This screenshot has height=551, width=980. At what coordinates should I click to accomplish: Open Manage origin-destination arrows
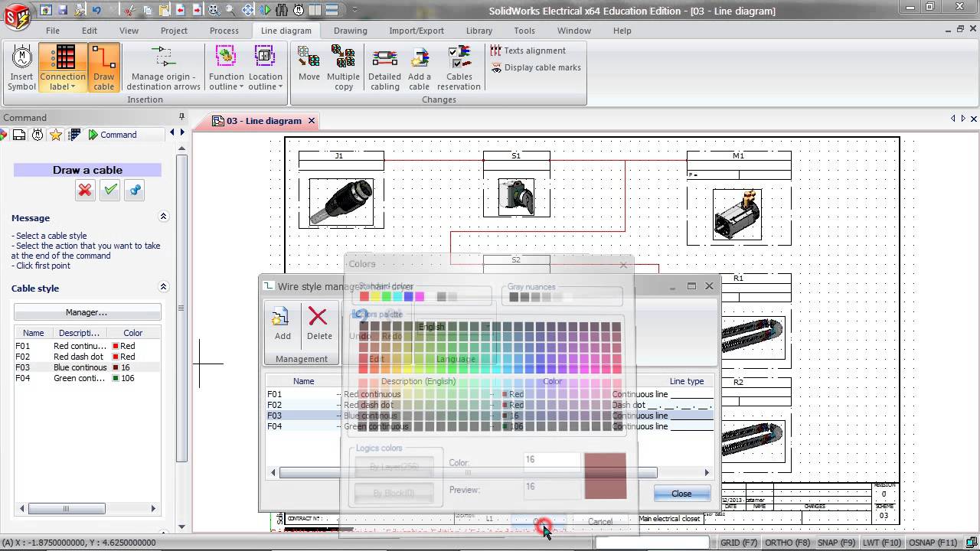point(163,67)
